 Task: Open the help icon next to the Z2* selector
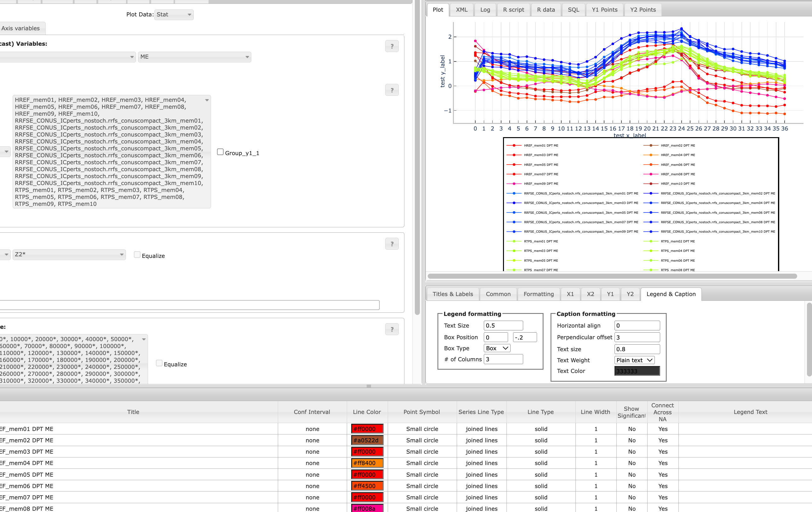[392, 244]
